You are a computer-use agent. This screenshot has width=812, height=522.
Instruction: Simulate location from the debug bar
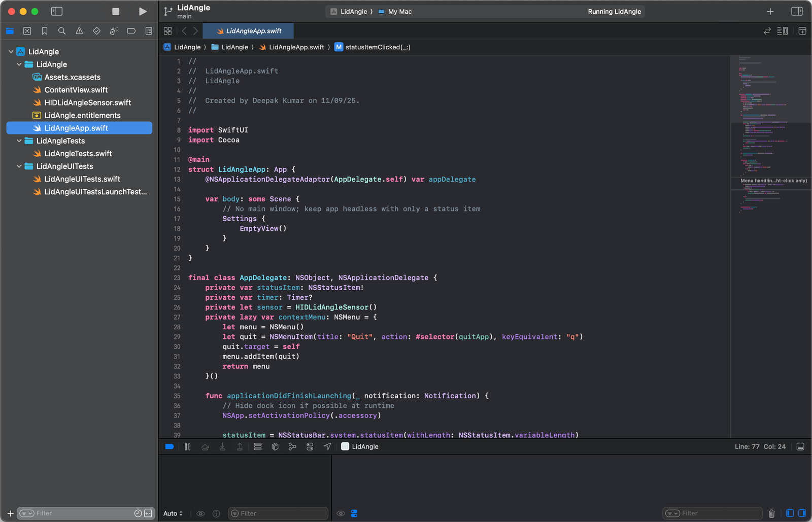click(327, 446)
